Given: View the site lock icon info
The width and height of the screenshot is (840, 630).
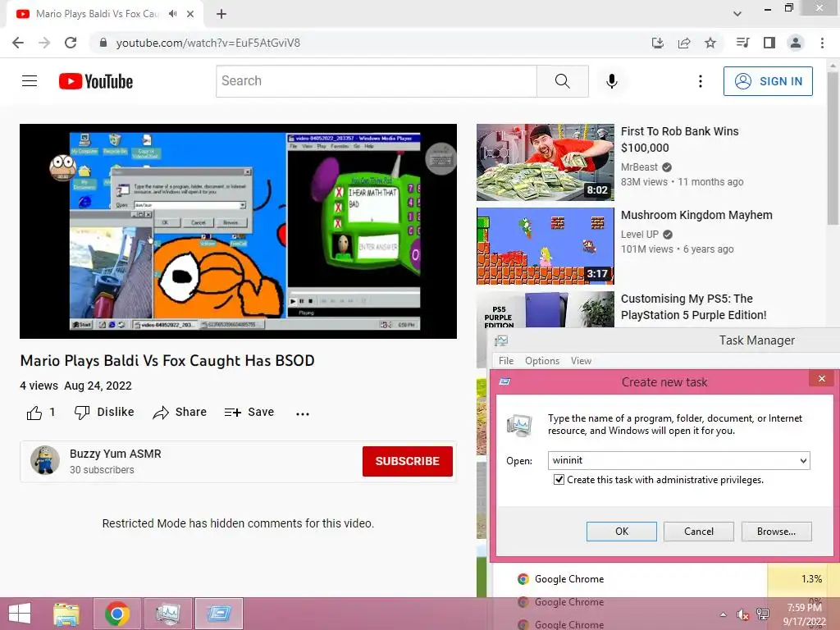Looking at the screenshot, I should pyautogui.click(x=103, y=43).
